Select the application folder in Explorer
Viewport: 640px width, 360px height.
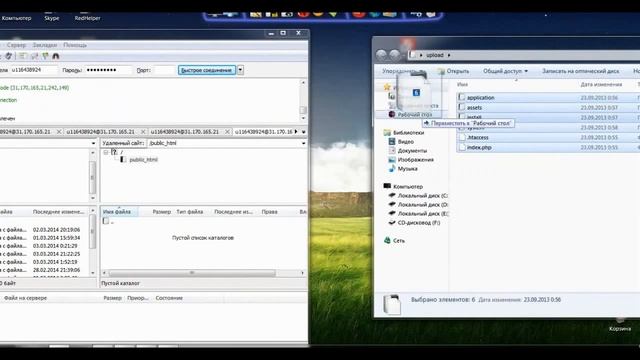coord(480,98)
